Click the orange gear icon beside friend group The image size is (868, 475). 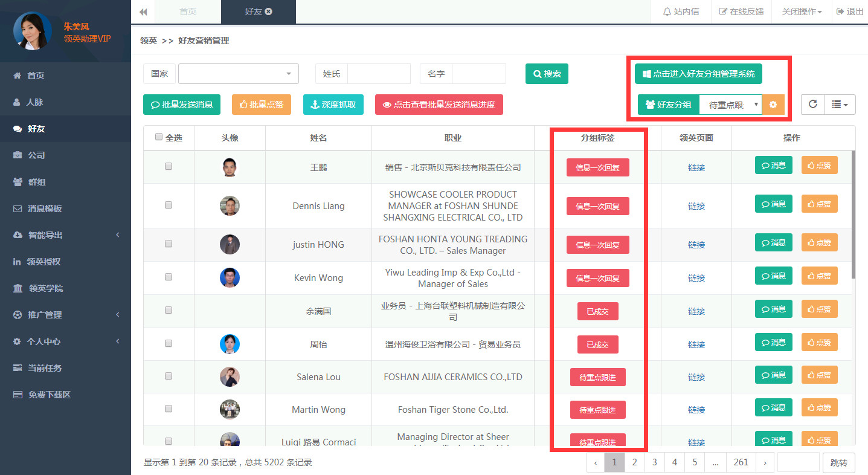(x=773, y=105)
